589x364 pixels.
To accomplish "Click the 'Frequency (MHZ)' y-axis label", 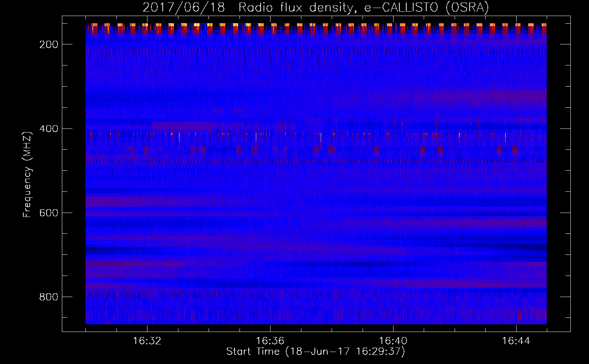I will pos(27,174).
